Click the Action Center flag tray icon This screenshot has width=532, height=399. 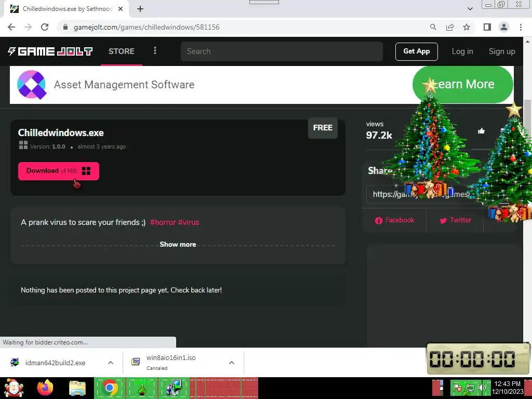[x=458, y=388]
